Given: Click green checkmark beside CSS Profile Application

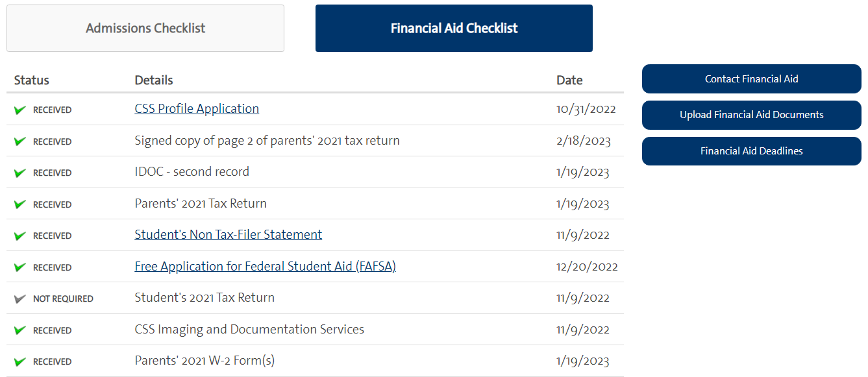Looking at the screenshot, I should point(20,110).
